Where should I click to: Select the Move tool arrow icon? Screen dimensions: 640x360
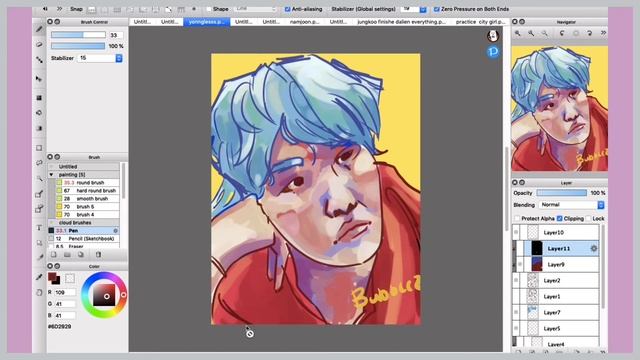[x=39, y=78]
